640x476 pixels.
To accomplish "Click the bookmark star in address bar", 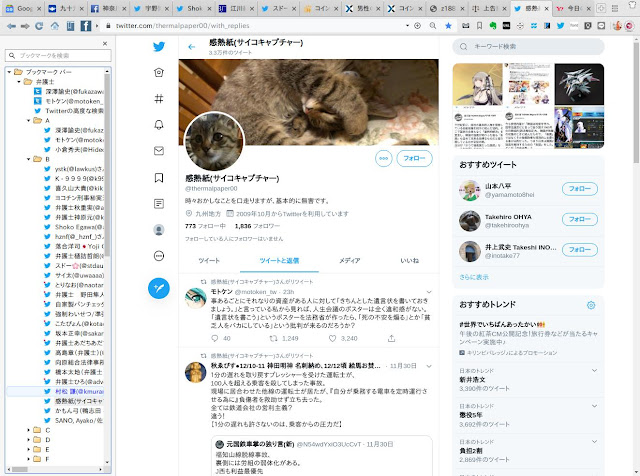I will tap(448, 26).
